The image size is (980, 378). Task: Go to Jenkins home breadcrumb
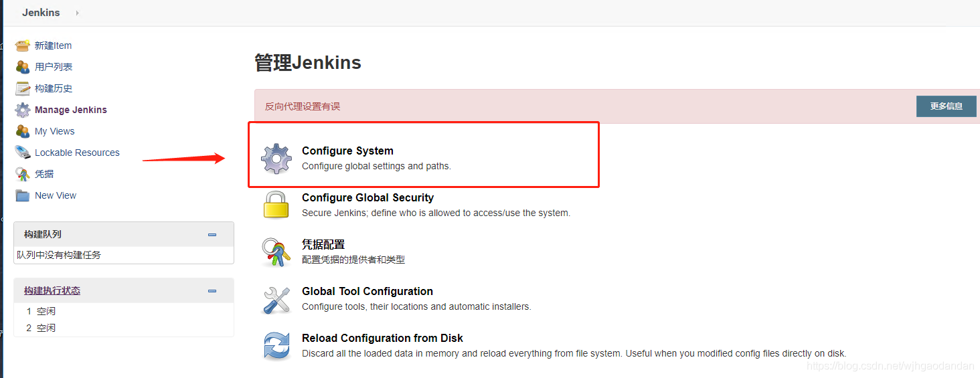coord(41,13)
